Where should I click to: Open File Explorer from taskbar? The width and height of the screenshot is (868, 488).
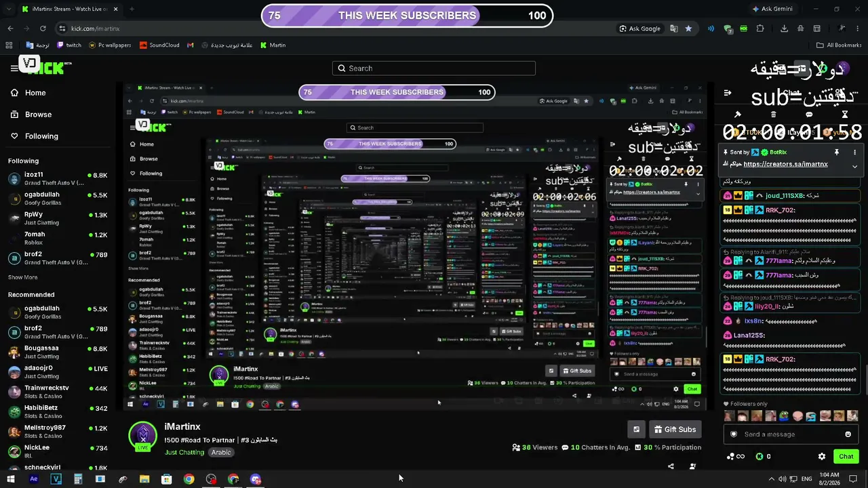click(x=144, y=479)
